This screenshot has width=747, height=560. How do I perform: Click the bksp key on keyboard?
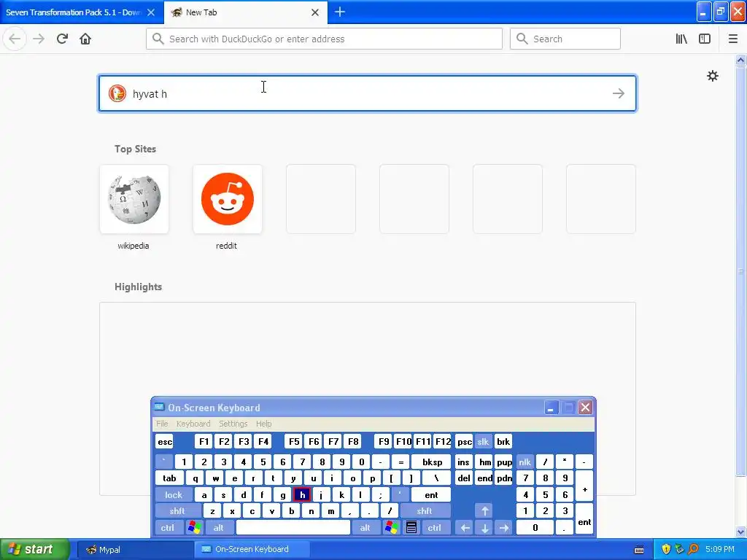432,462
